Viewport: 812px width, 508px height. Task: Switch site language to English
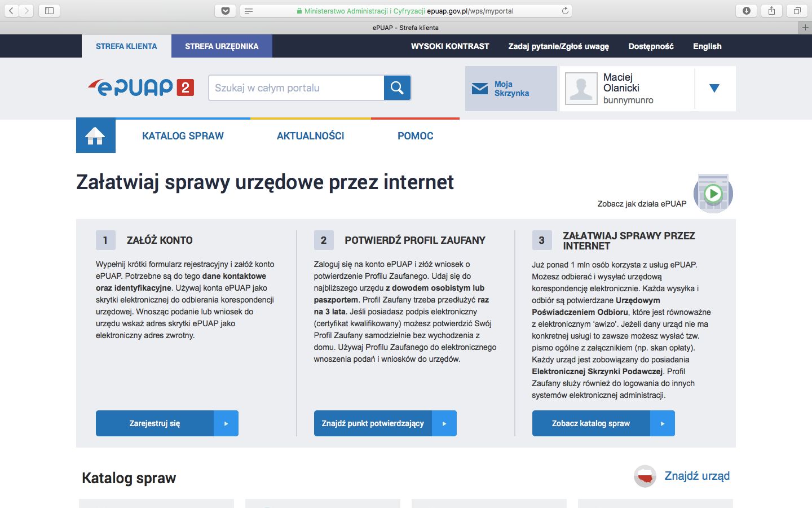coord(707,46)
